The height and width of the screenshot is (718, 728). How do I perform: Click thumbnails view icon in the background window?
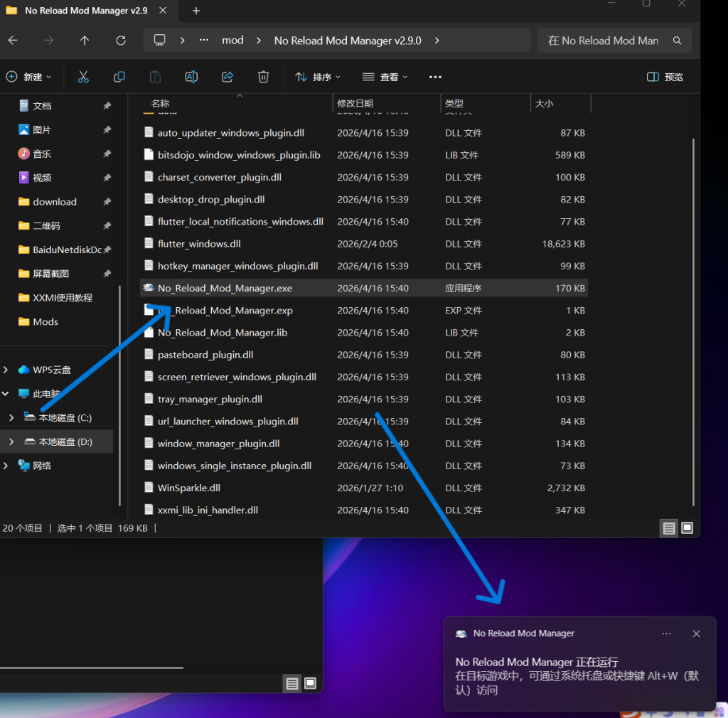point(310,683)
